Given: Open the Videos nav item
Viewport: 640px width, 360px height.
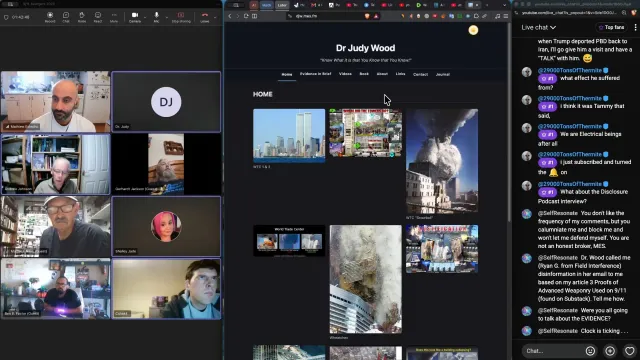Looking at the screenshot, I should coord(345,74).
